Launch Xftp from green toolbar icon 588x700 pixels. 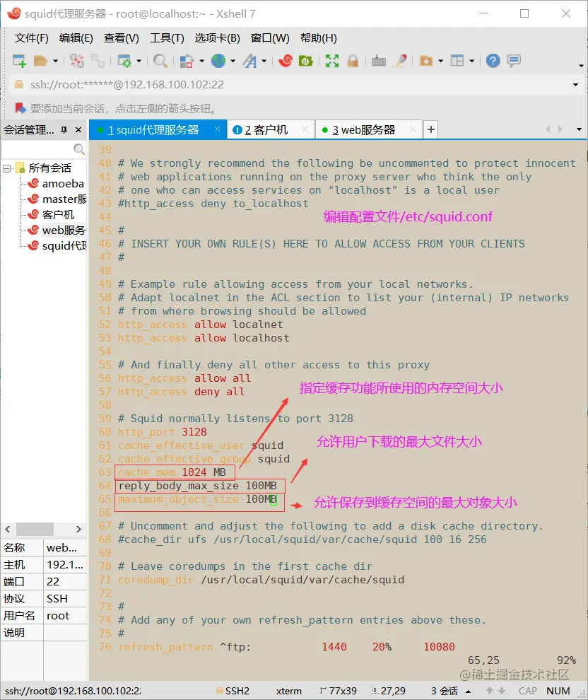(306, 61)
